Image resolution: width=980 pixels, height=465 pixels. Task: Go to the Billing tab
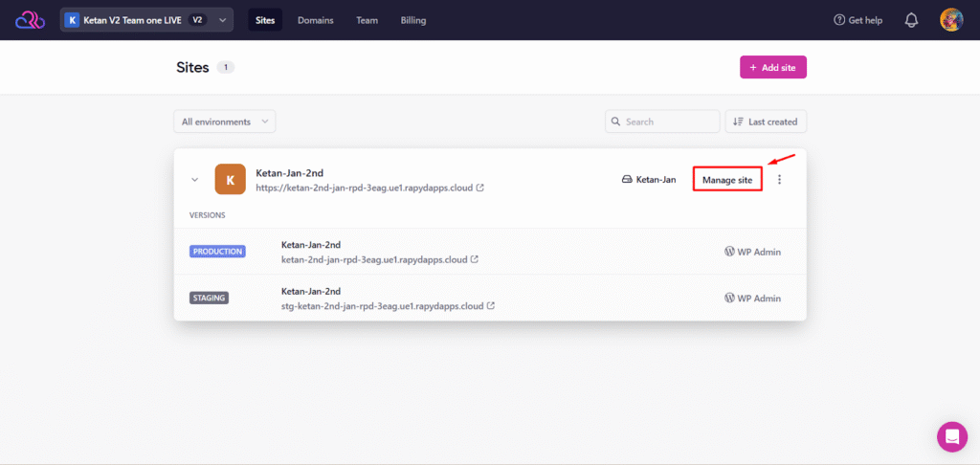412,20
